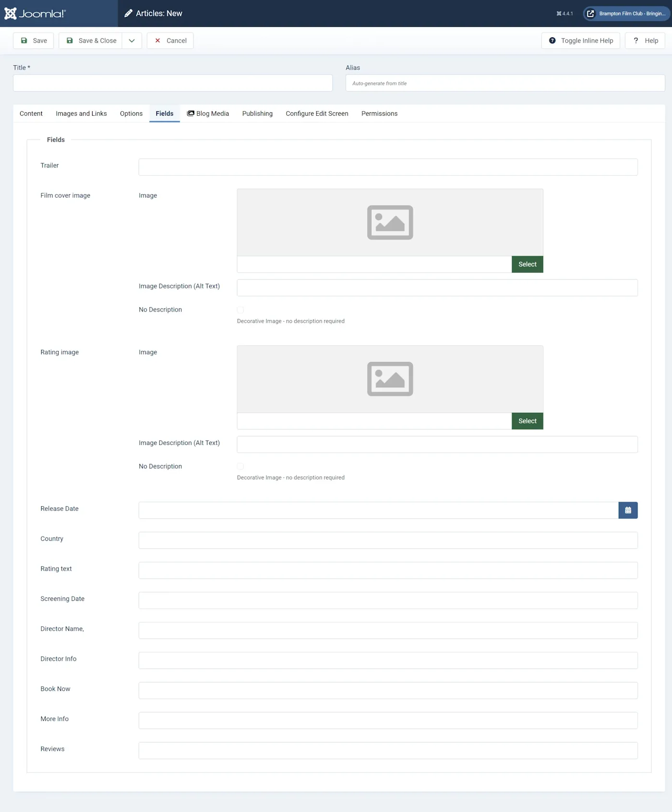Check No Description for Film cover image
Viewport: 672px width, 812px height.
click(240, 310)
